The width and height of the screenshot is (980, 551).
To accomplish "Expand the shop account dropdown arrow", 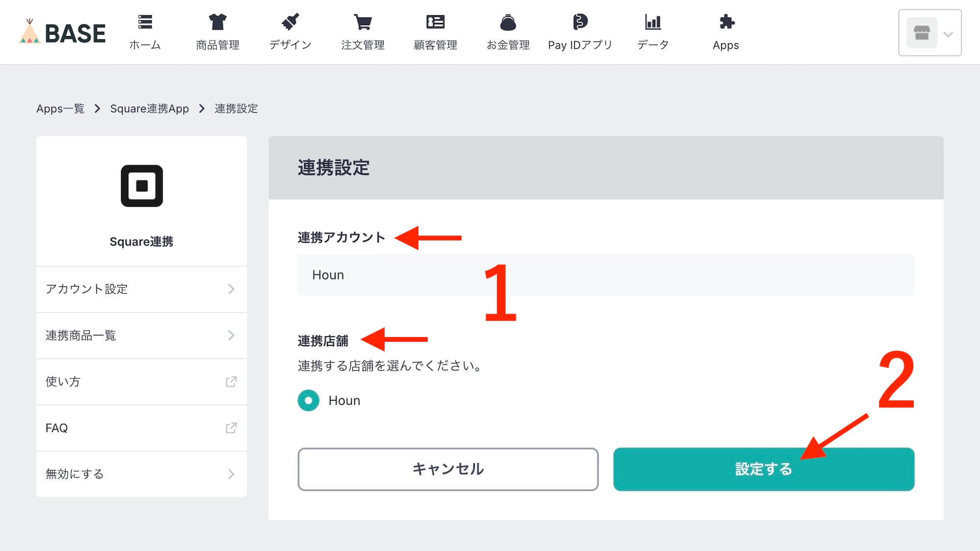I will (948, 34).
